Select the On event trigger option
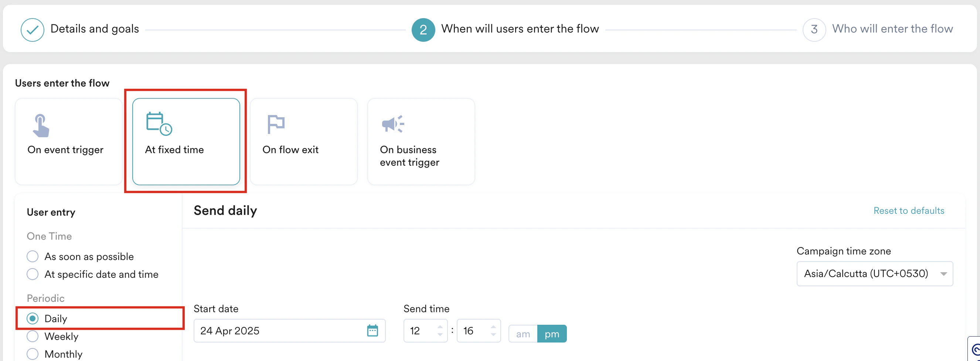The width and height of the screenshot is (980, 361). tap(68, 142)
